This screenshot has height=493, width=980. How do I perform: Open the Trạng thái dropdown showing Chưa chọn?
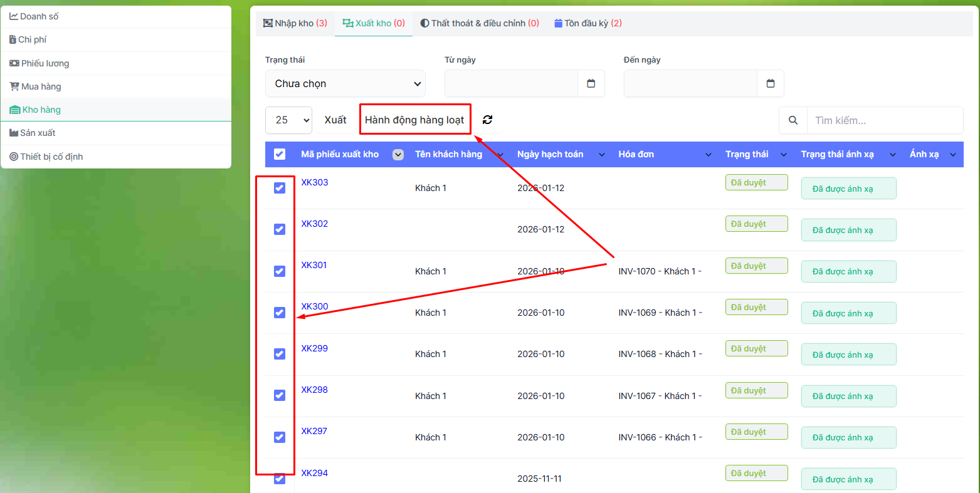pos(345,84)
